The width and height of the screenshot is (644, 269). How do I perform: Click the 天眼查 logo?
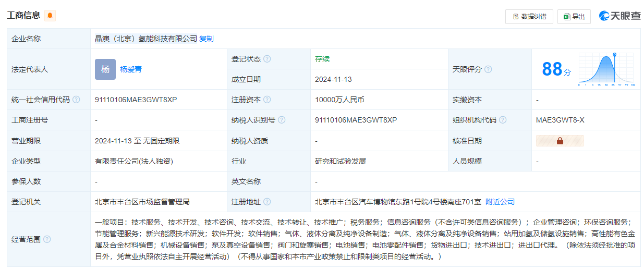[x=619, y=16]
